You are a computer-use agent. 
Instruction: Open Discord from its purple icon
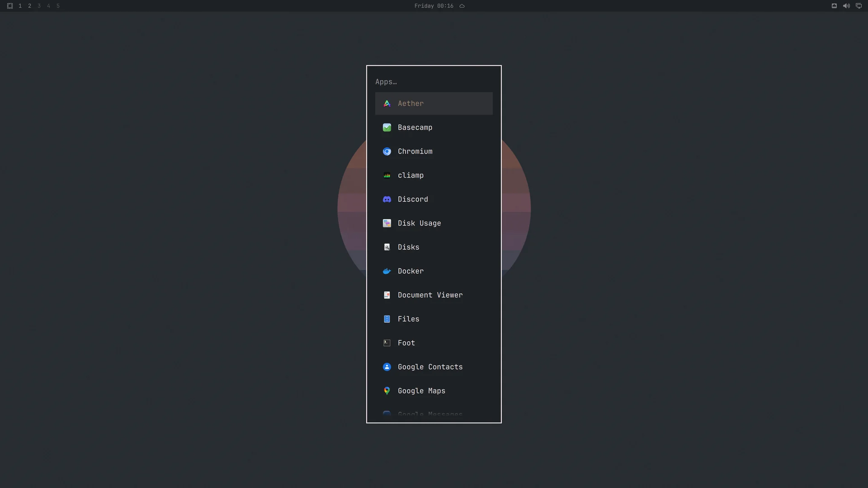coord(387,199)
